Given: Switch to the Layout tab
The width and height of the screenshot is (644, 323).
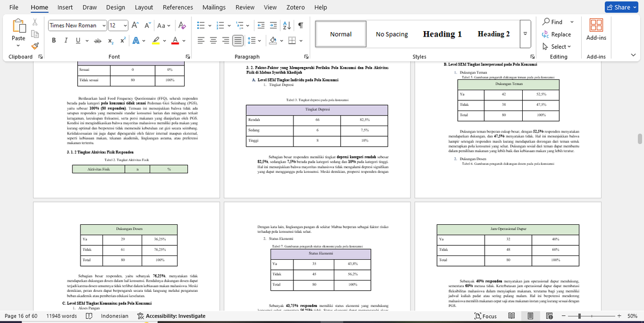Looking at the screenshot, I should [144, 7].
